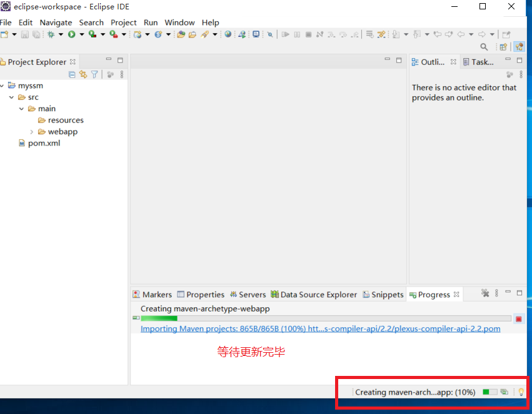Collapse the src folder node
The width and height of the screenshot is (532, 414).
point(11,97)
